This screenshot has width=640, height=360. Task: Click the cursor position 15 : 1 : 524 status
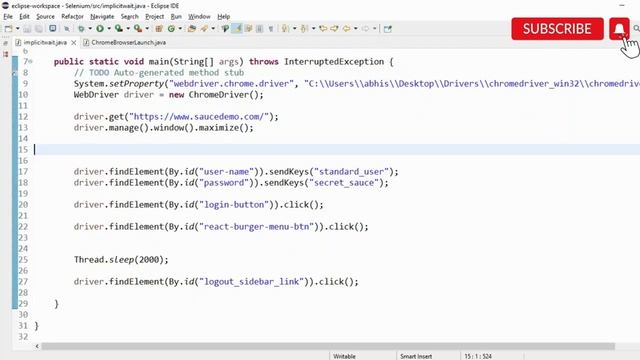478,356
